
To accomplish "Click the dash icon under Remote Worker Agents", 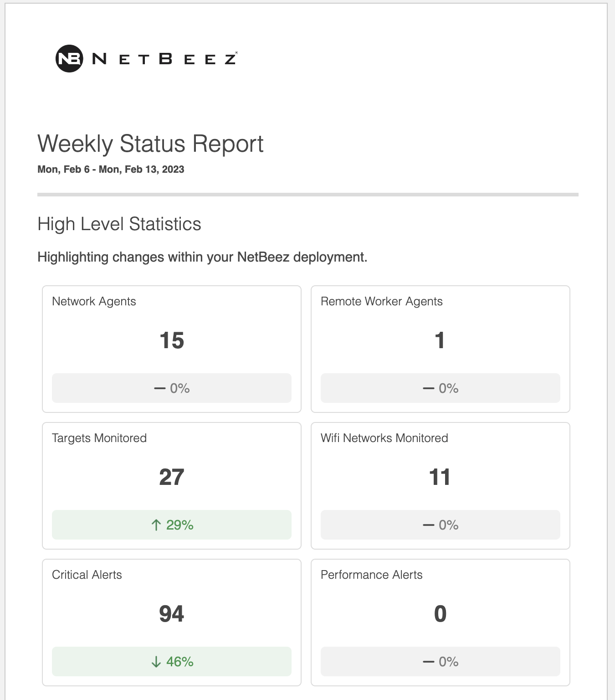I will pos(428,388).
